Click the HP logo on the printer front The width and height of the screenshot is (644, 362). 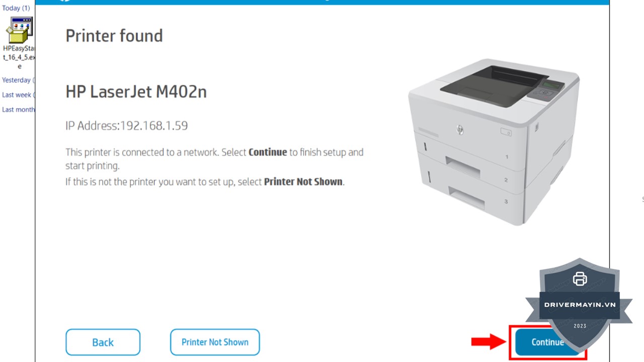click(x=460, y=130)
